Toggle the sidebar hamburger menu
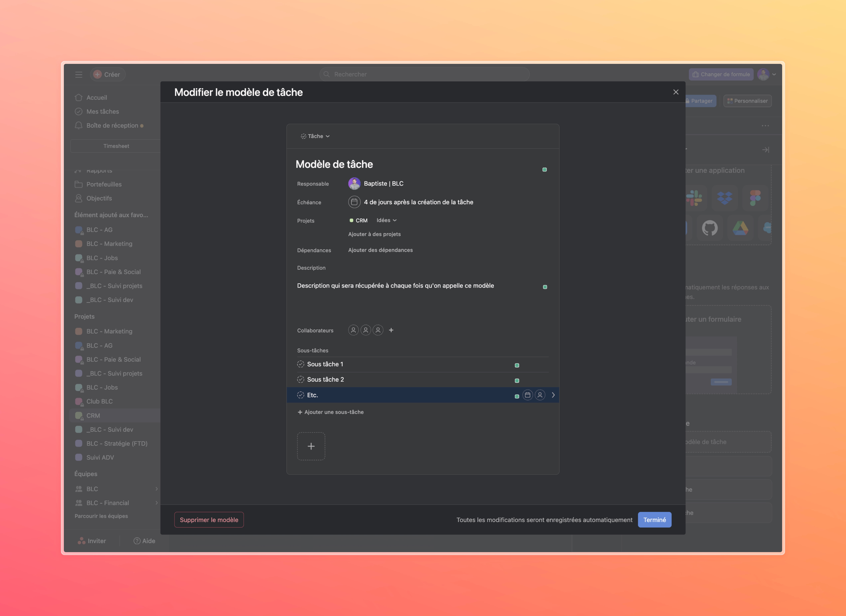The height and width of the screenshot is (616, 846). pos(79,75)
